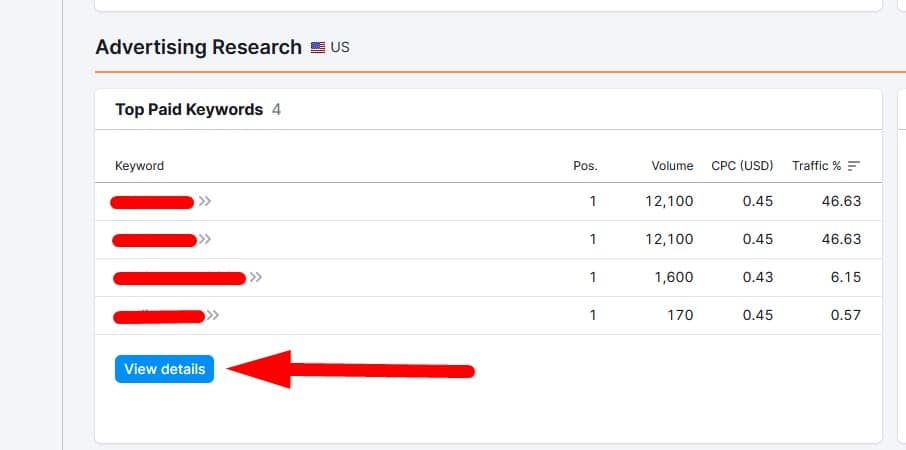Click the Top Paid Keywords title
Screen dimensions: 906x450
point(189,110)
